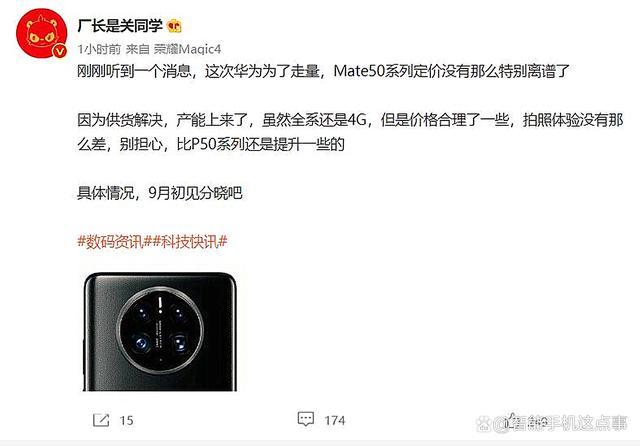Open the #数码资讯# hashtag topic
Image resolution: width=640 pixels, height=446 pixels.
(x=111, y=242)
